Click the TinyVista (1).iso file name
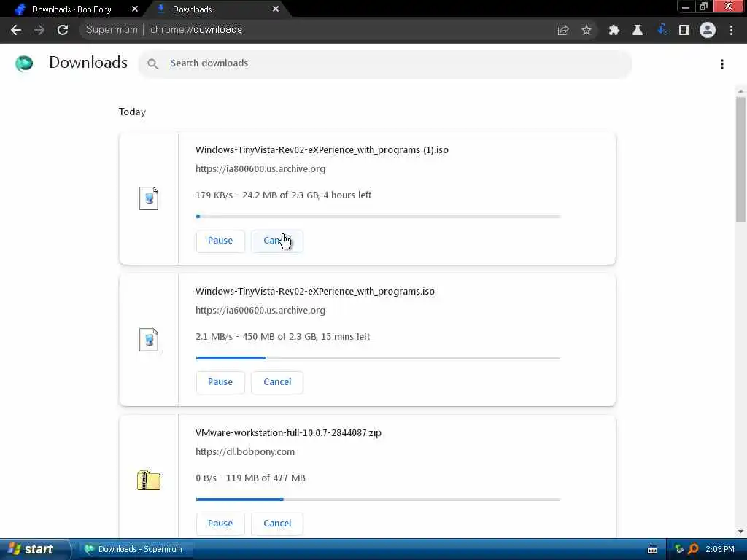Viewport: 747px width, 560px height. point(322,150)
